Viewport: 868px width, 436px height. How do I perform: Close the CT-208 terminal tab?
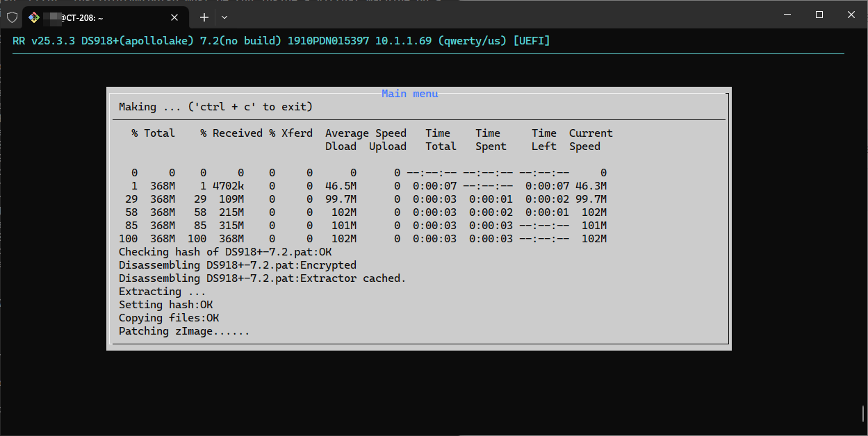click(176, 17)
